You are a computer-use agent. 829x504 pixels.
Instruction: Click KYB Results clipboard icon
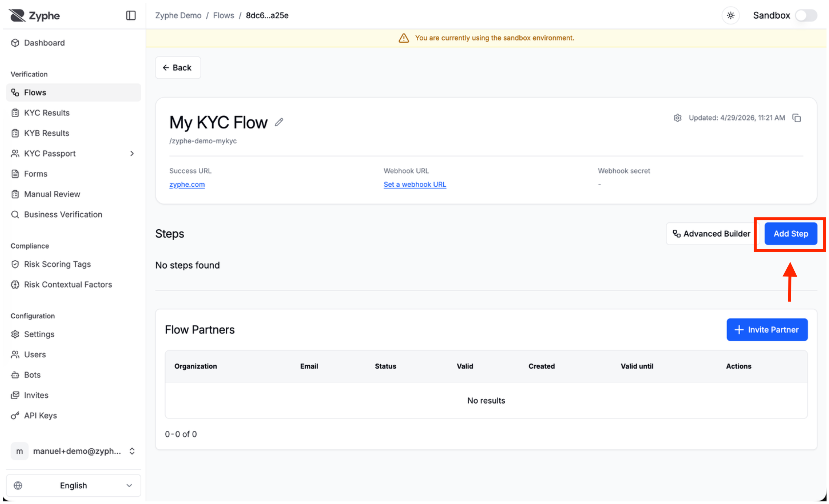[x=15, y=133]
